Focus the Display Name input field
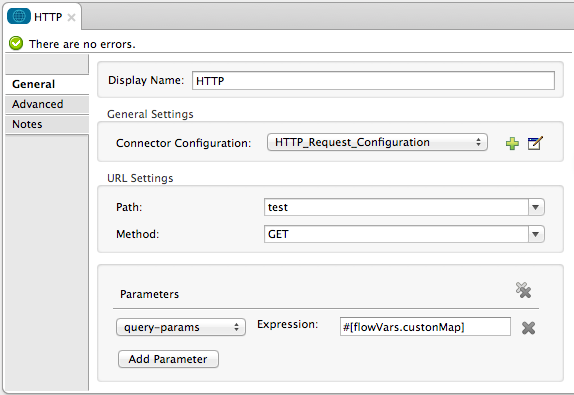 pos(373,81)
